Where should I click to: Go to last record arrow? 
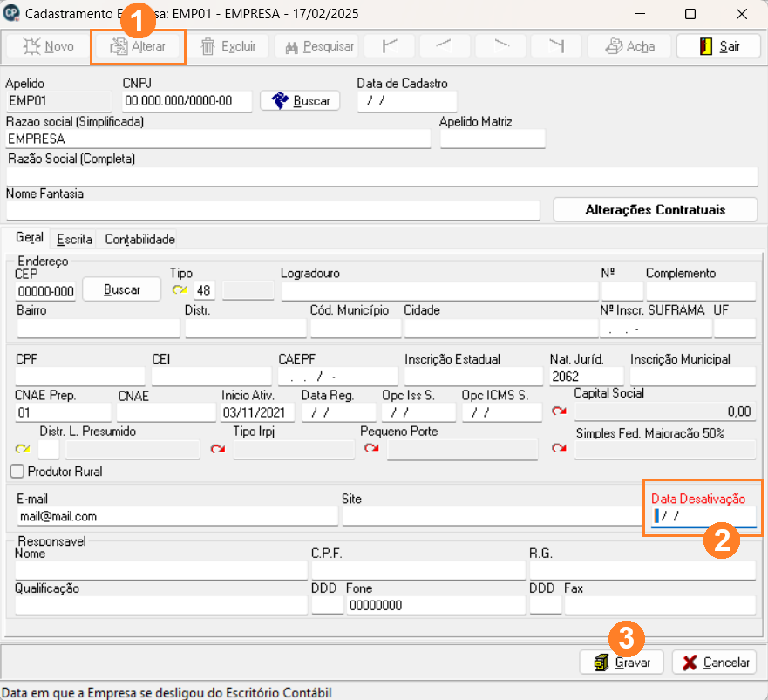[556, 46]
